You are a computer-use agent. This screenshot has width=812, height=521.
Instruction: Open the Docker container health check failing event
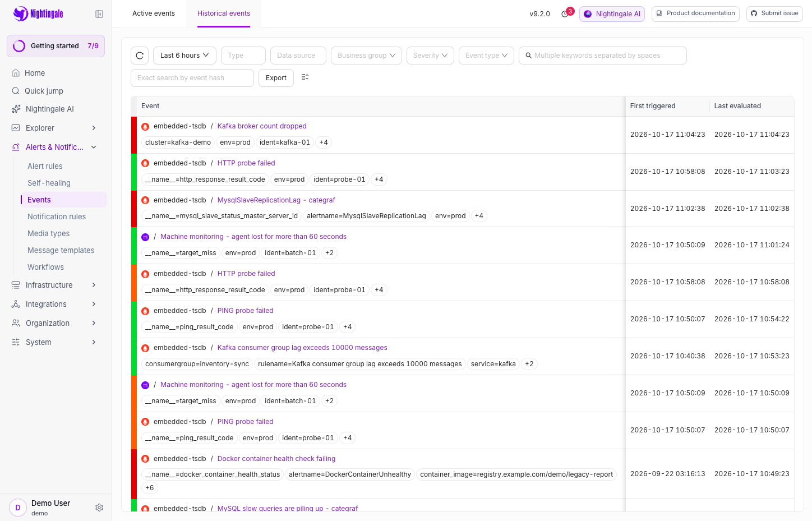coord(276,459)
